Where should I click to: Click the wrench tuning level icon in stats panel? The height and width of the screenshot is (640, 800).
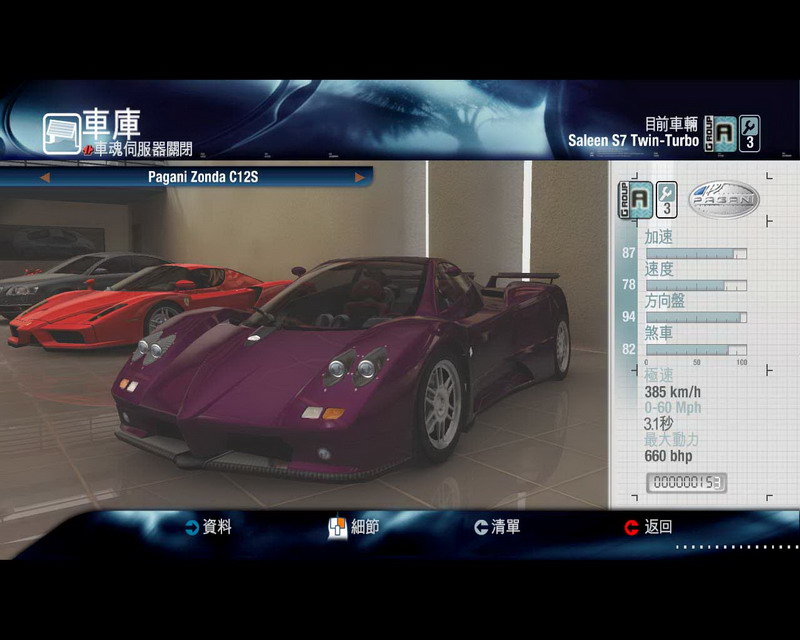point(666,199)
